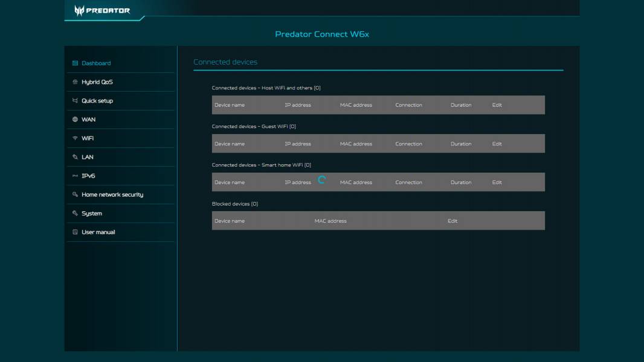Screen dimensions: 644x362
Task: Open the User manual book icon
Action: [74, 232]
